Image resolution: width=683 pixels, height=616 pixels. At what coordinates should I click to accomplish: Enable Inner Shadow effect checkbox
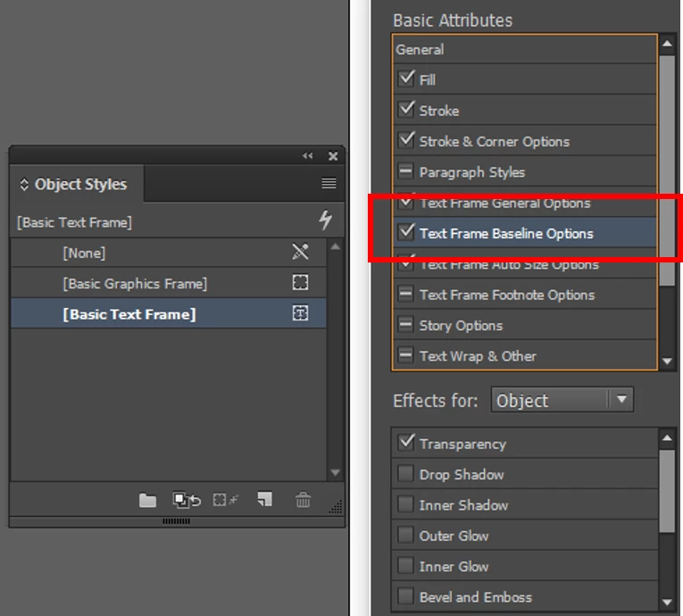(x=405, y=504)
